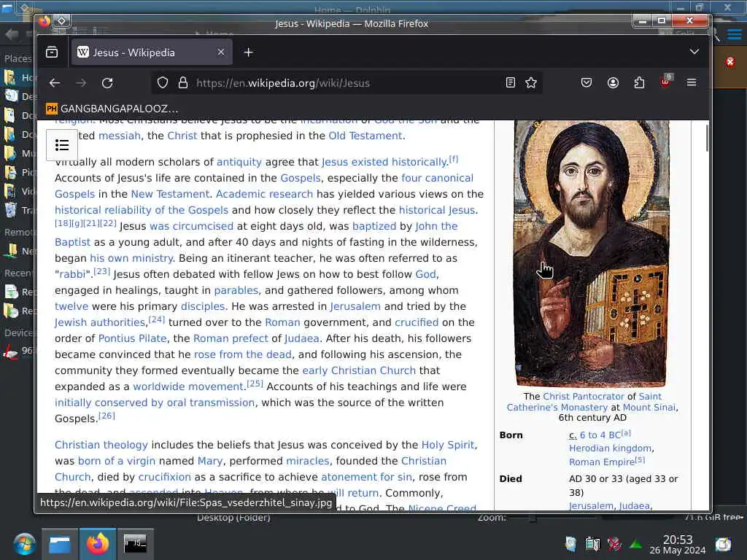Switch to Dolphin file manager in taskbar
The image size is (747, 560).
click(x=60, y=544)
